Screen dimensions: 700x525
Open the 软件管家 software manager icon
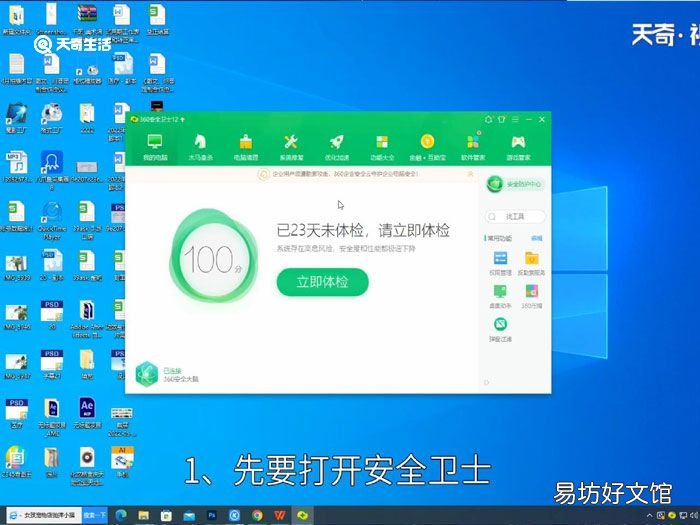(473, 142)
